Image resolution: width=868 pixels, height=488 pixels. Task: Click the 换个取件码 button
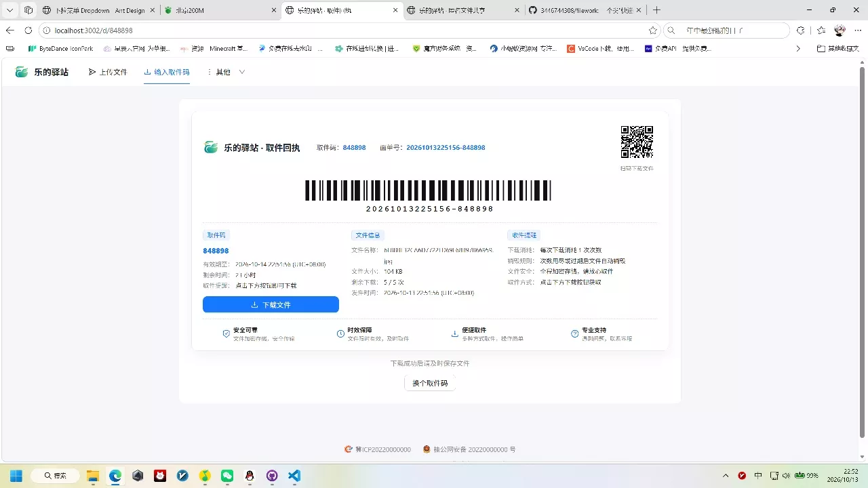[x=430, y=383]
